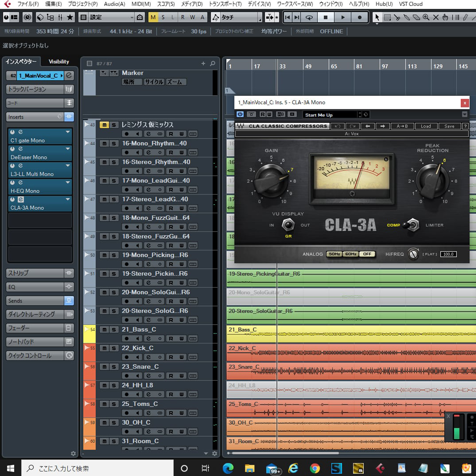Screen dimensions: 476x476
Task: Select the Scissors split tool
Action: [x=397, y=17]
